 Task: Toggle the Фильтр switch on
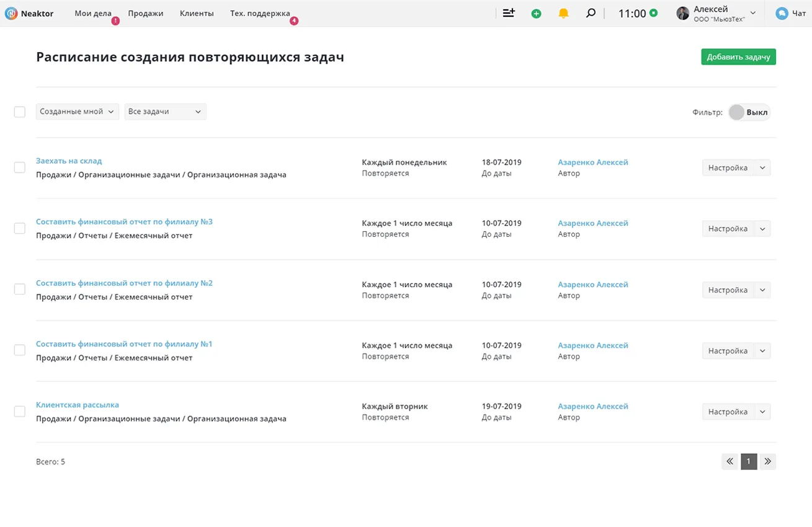coord(749,112)
